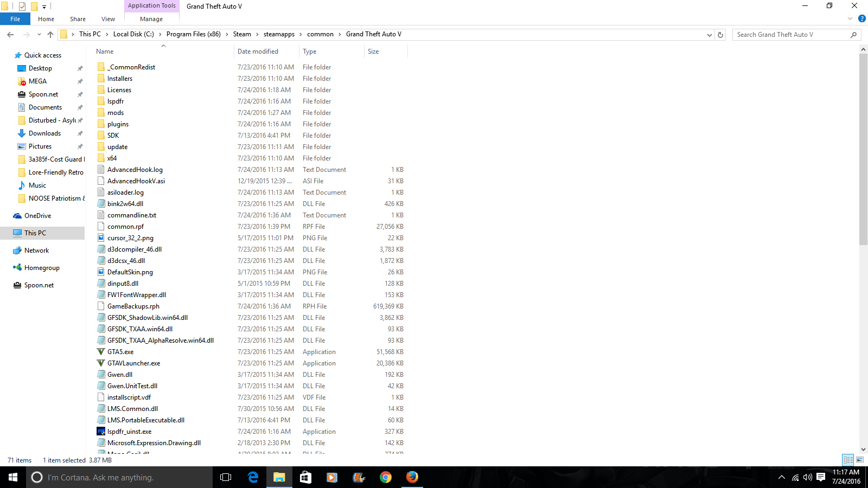
Task: Refresh the current folder view
Action: tap(720, 35)
